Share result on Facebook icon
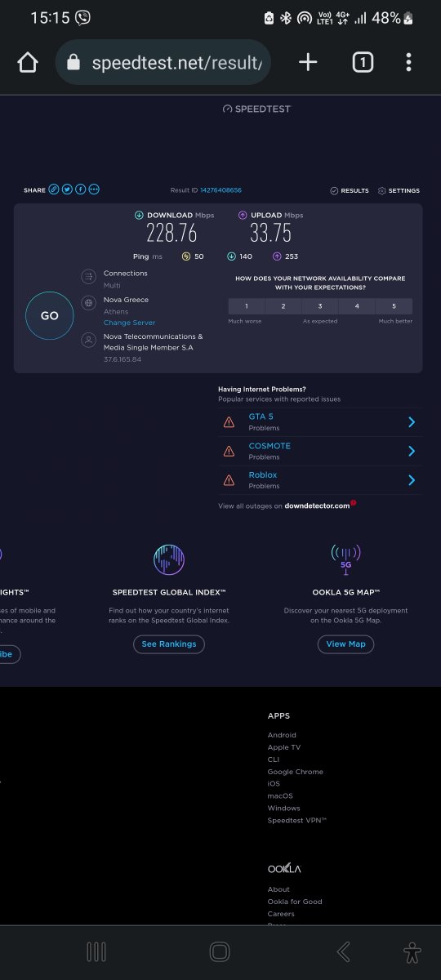The image size is (441, 980). pos(81,189)
